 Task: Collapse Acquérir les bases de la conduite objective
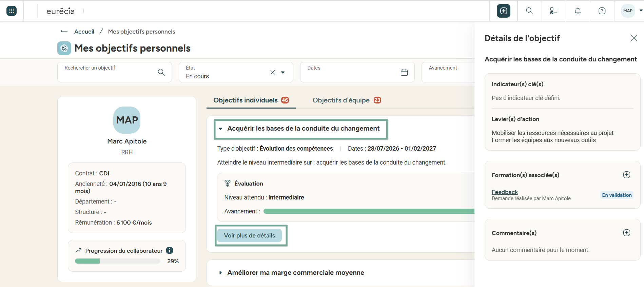[x=220, y=129]
